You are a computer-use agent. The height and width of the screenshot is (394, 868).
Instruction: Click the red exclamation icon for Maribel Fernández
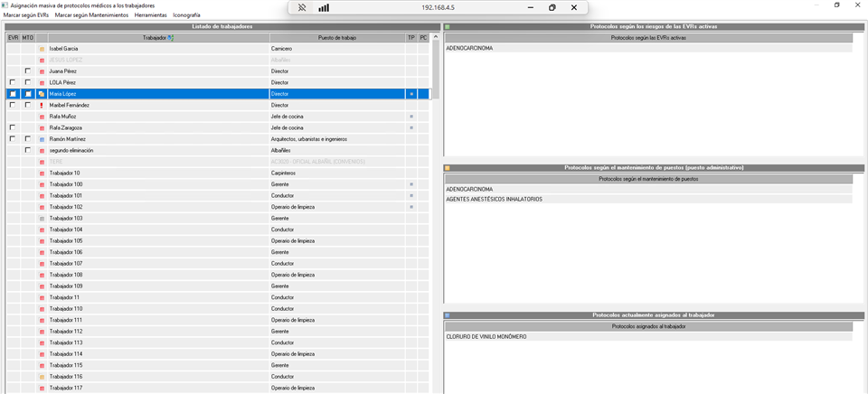click(42, 106)
